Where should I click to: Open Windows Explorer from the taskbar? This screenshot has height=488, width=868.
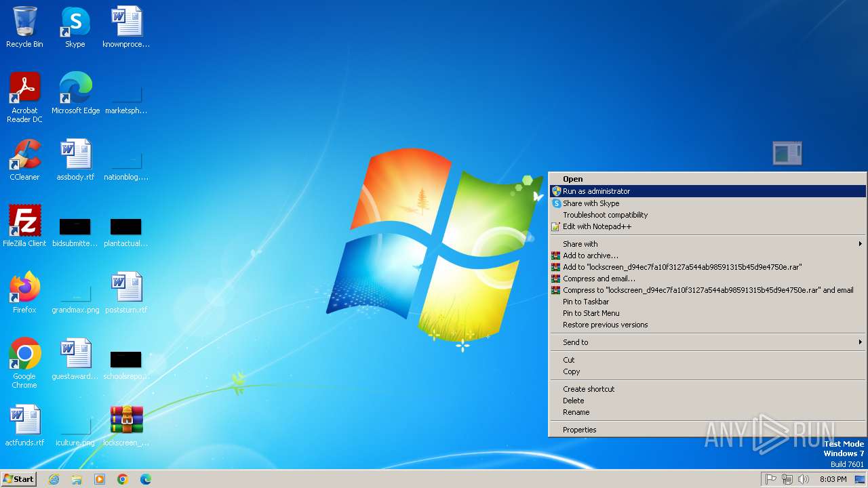tap(77, 479)
